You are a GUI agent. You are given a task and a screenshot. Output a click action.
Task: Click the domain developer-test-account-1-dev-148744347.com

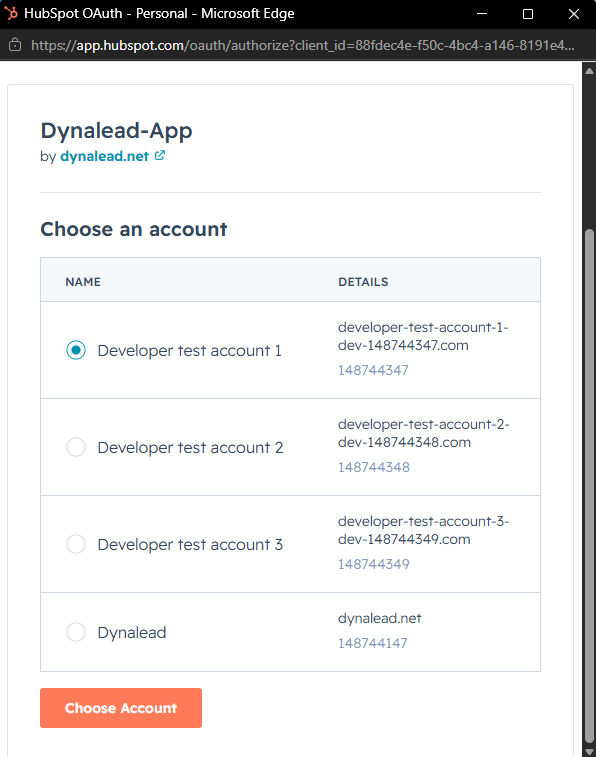[x=423, y=336]
